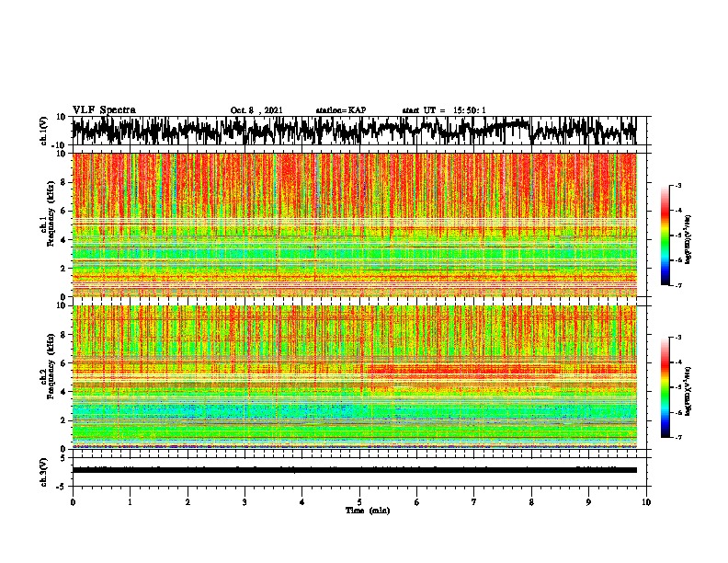The width and height of the screenshot is (728, 563).
Task: Click the "5" tick on the time axis
Action: tap(359, 502)
